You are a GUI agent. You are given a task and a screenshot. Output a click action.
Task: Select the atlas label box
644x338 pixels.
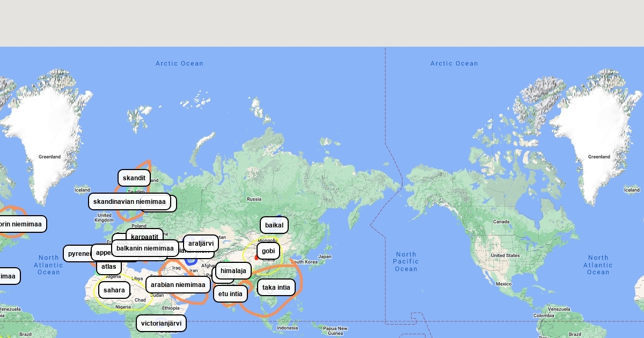coord(108,266)
